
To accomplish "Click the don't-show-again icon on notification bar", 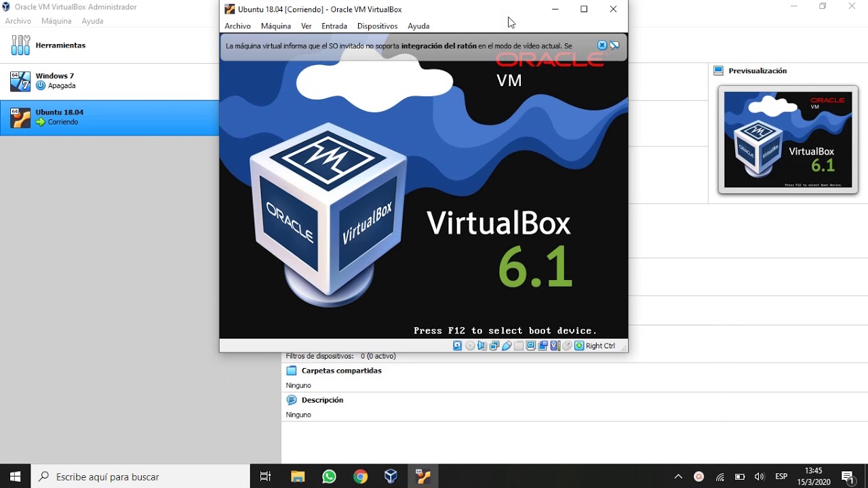I will coord(614,45).
